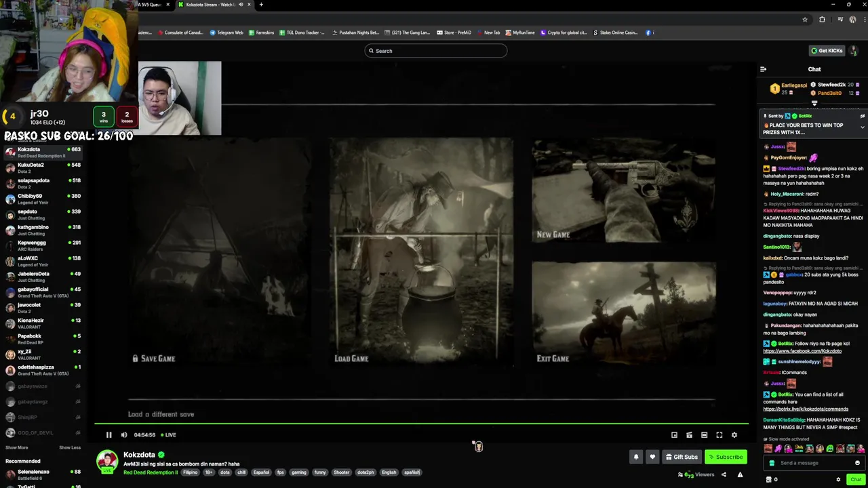This screenshot has width=868, height=488.
Task: Select the Shooter tag
Action: [x=342, y=472]
